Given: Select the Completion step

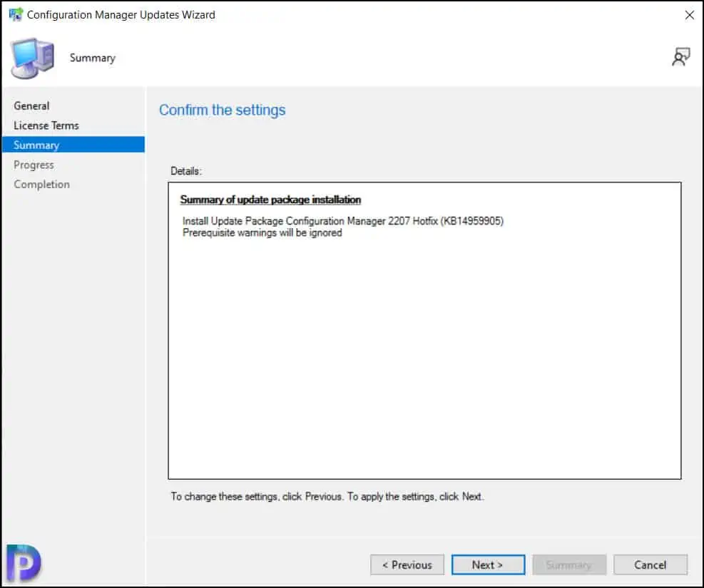Looking at the screenshot, I should (x=42, y=185).
